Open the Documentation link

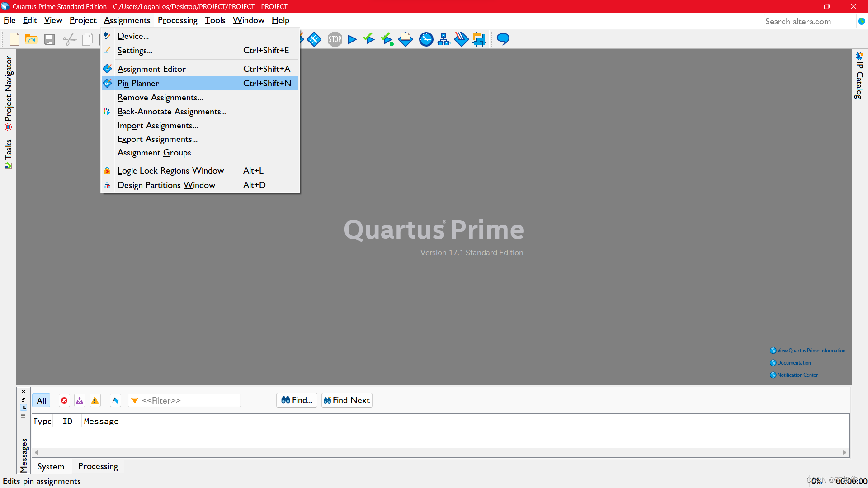pyautogui.click(x=794, y=363)
